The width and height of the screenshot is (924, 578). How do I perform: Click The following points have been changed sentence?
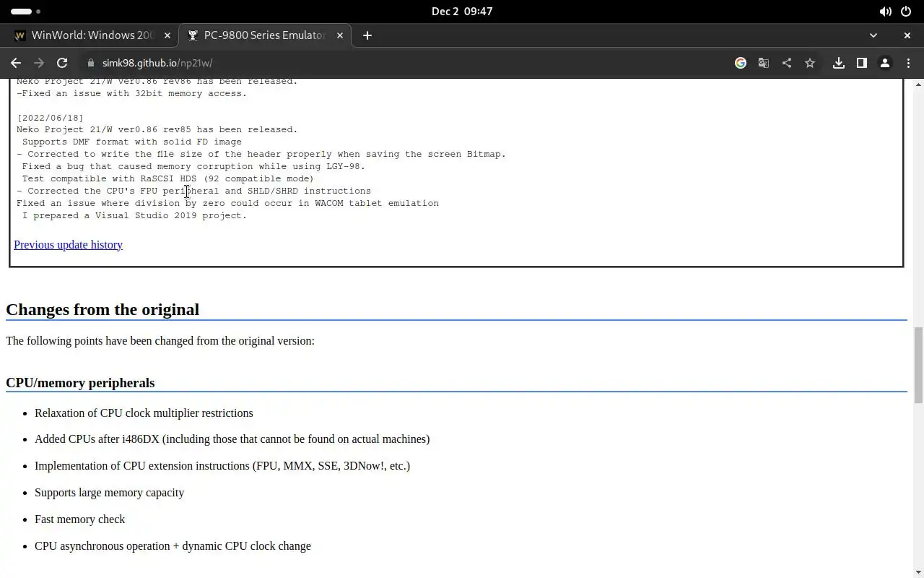click(160, 341)
